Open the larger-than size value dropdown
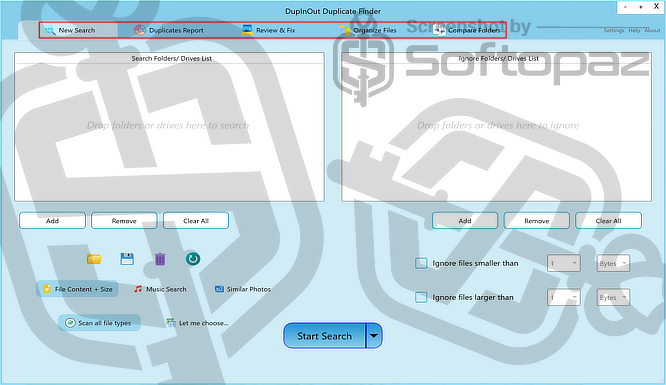666x385 pixels. coord(564,297)
